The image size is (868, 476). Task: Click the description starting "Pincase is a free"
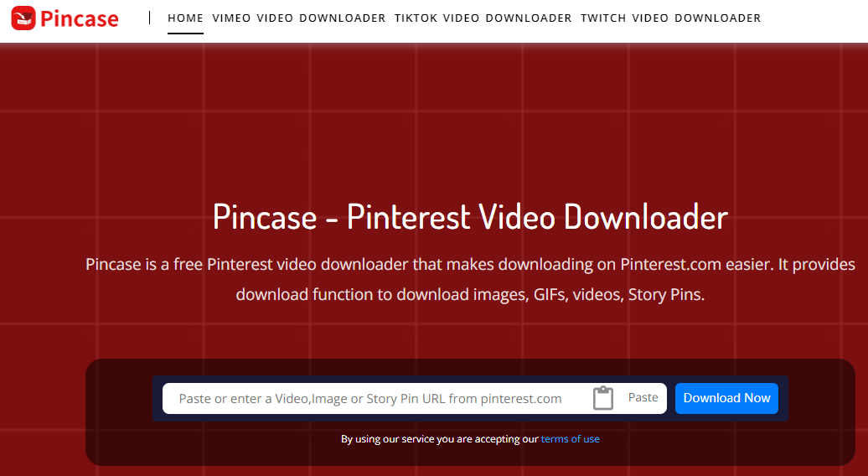470,279
